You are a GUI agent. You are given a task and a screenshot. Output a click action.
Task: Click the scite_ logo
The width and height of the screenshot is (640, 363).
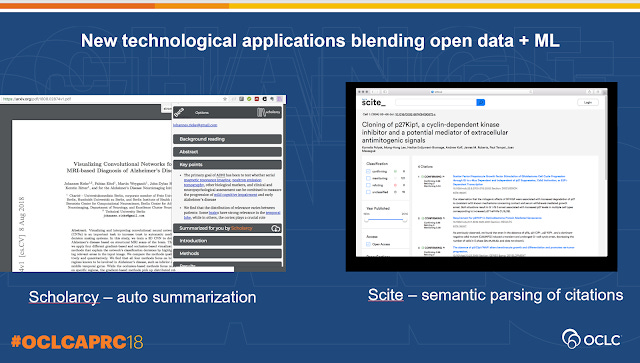373,102
